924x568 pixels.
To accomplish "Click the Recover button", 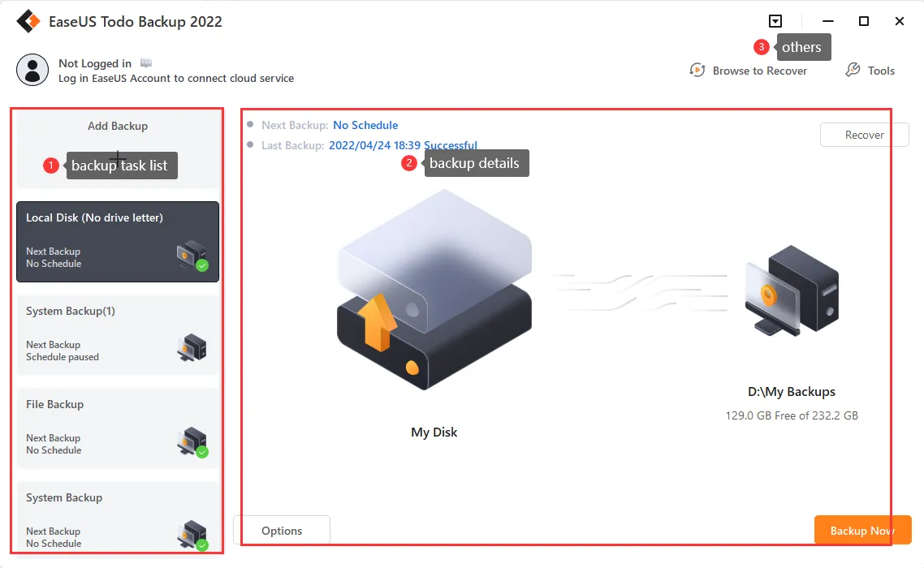I will coord(864,135).
